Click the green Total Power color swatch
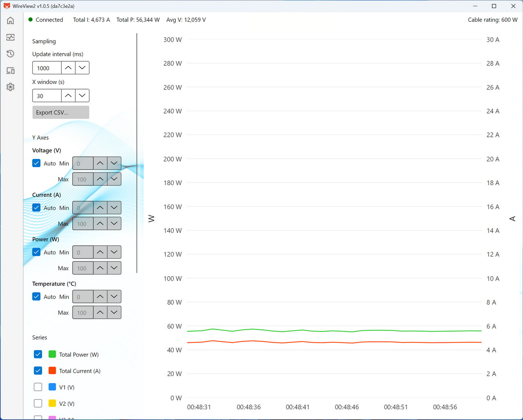 point(52,354)
